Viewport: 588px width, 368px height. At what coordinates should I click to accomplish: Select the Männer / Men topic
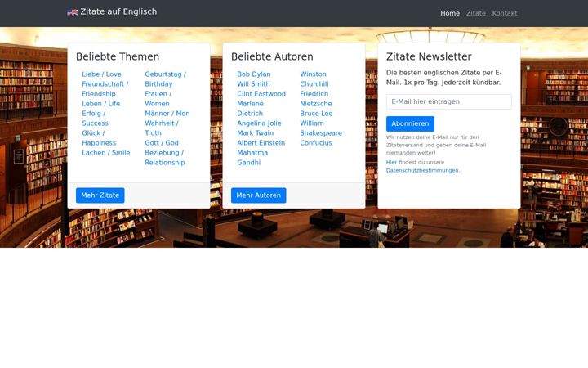(x=167, y=114)
